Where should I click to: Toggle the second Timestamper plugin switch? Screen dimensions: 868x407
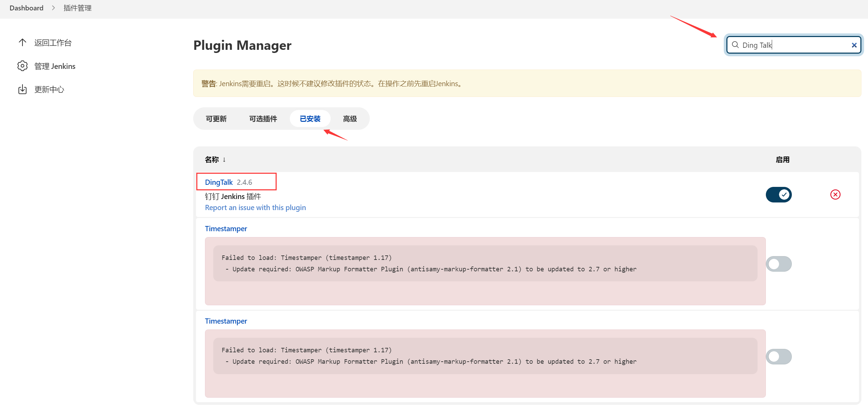click(x=779, y=356)
